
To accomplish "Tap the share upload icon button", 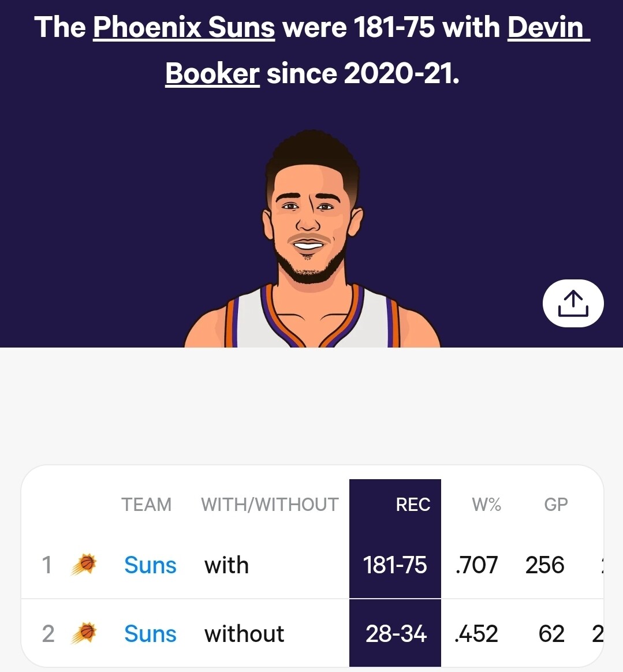I will point(573,304).
